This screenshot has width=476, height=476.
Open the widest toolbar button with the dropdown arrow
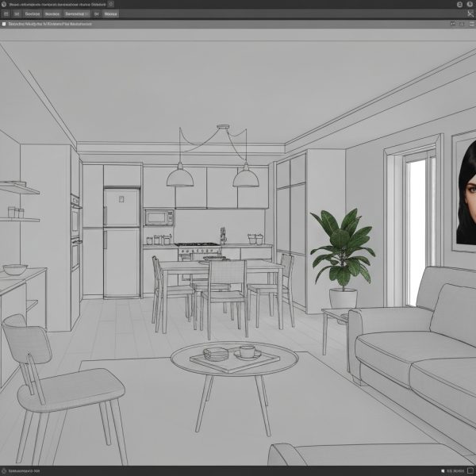(x=76, y=13)
